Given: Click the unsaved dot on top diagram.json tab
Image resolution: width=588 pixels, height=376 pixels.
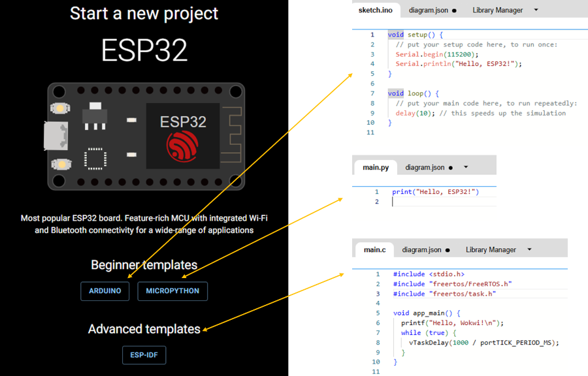Looking at the screenshot, I should click(x=454, y=11).
